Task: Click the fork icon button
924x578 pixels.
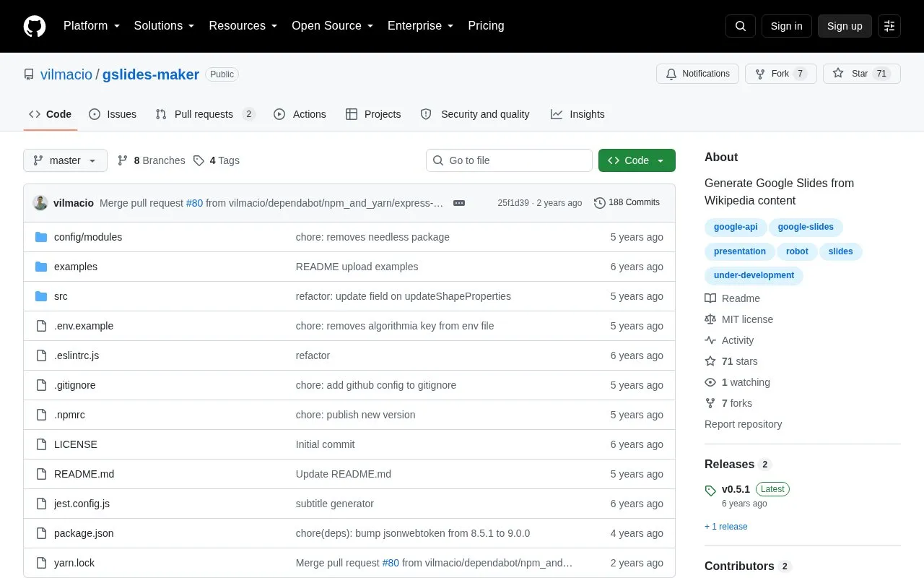Action: [x=760, y=74]
